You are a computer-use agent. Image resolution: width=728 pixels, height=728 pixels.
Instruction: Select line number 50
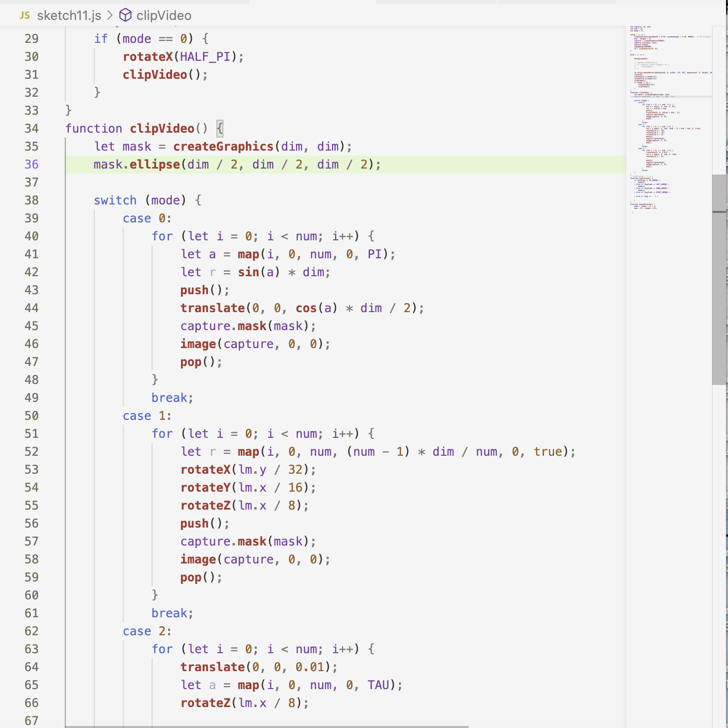[31, 415]
